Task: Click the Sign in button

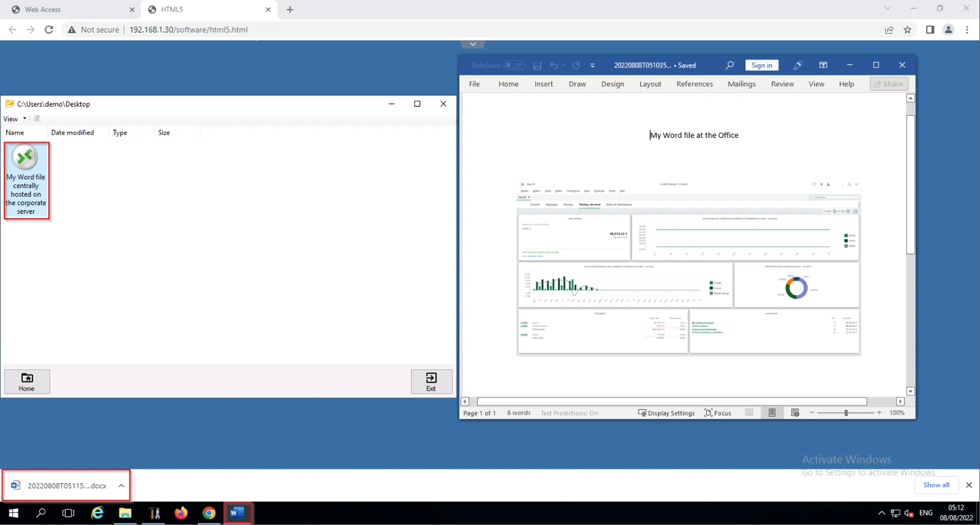Action: (x=762, y=65)
